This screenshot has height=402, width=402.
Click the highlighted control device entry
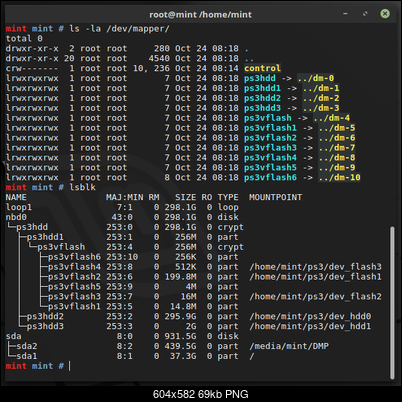tap(262, 68)
